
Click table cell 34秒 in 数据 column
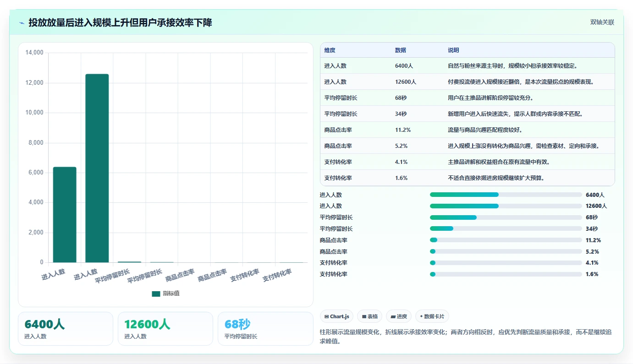coord(401,114)
